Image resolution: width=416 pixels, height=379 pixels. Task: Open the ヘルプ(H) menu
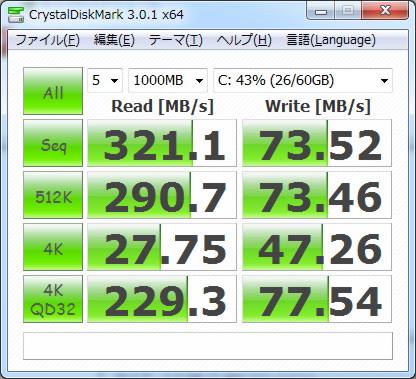pos(244,40)
